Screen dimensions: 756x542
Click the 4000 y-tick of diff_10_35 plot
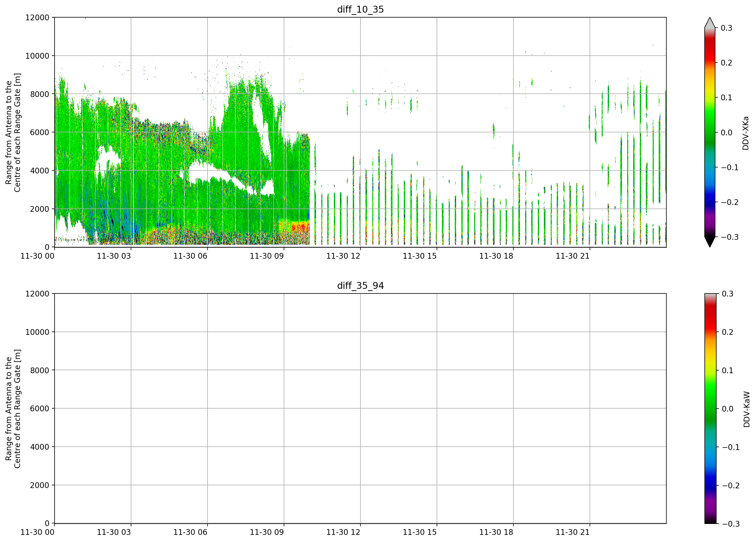point(40,170)
